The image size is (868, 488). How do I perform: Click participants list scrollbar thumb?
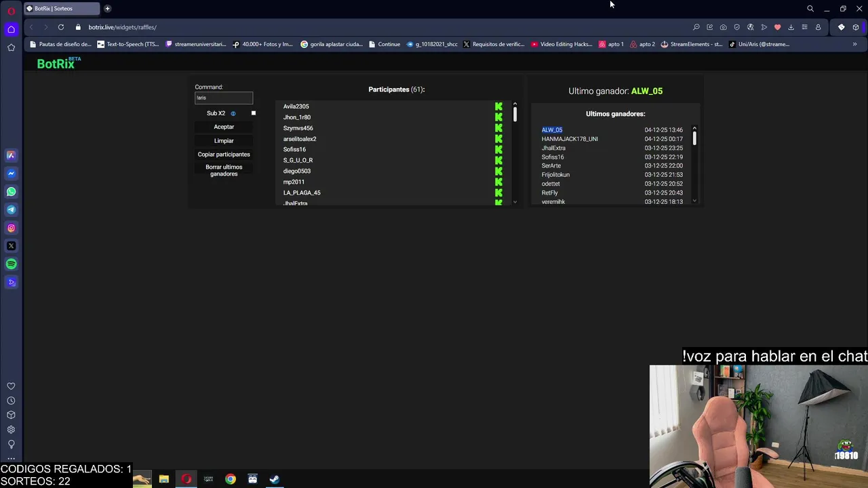515,114
